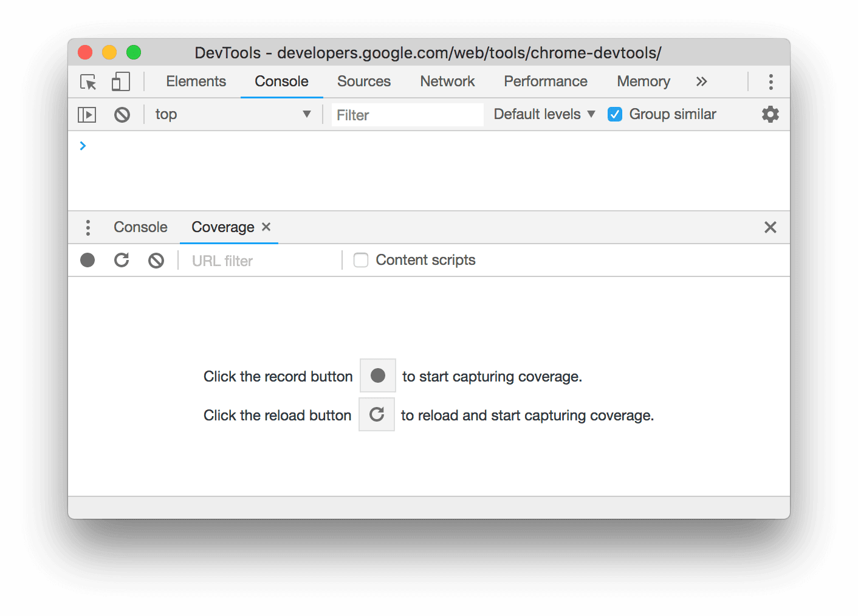The width and height of the screenshot is (858, 616).
Task: Switch to the Network tab
Action: 447,82
